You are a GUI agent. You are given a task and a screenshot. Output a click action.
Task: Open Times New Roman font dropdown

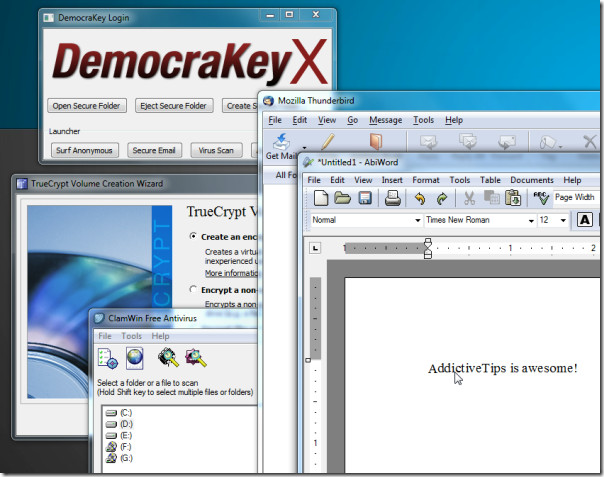531,220
